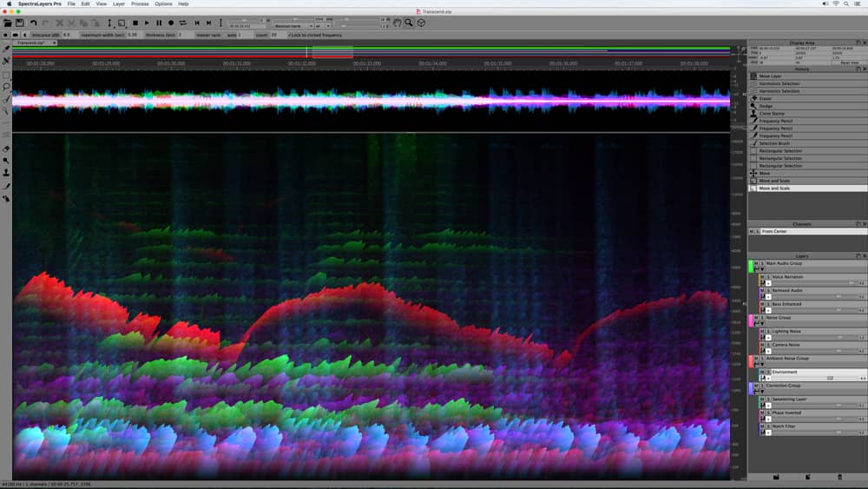The image size is (868, 489).
Task: Click the Open folder icon
Action: click(x=7, y=23)
